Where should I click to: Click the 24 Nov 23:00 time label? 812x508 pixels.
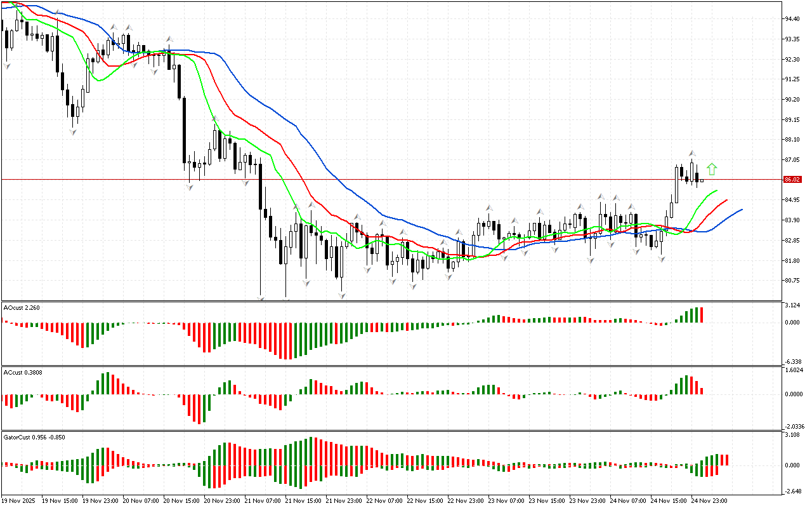(x=710, y=500)
